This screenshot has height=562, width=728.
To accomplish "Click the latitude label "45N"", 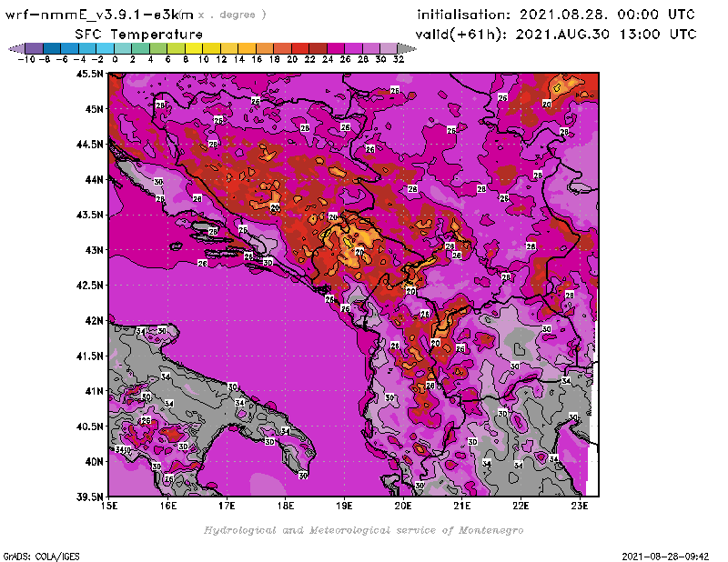I will [94, 109].
